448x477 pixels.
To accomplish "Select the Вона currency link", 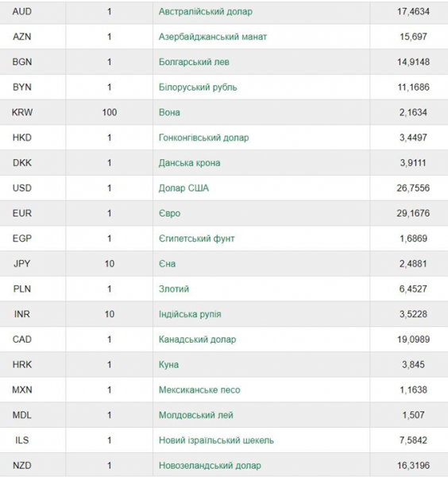I will [169, 113].
